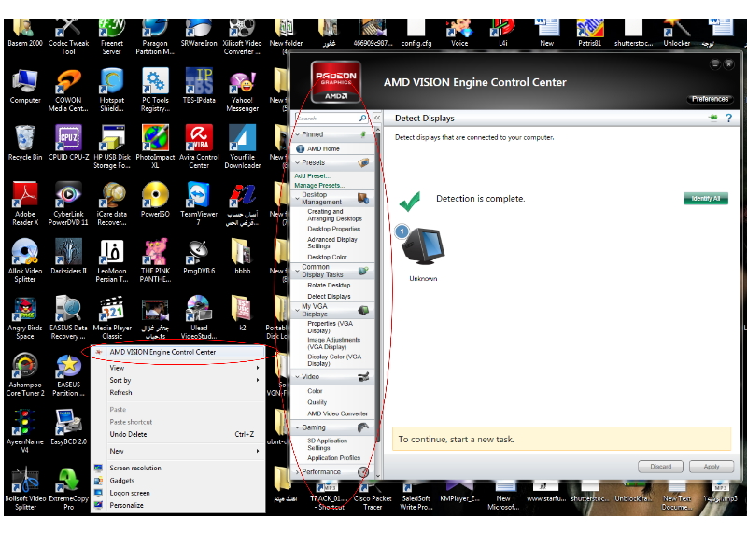Choose AMD VISION Engine Control Center in context menu

178,352
